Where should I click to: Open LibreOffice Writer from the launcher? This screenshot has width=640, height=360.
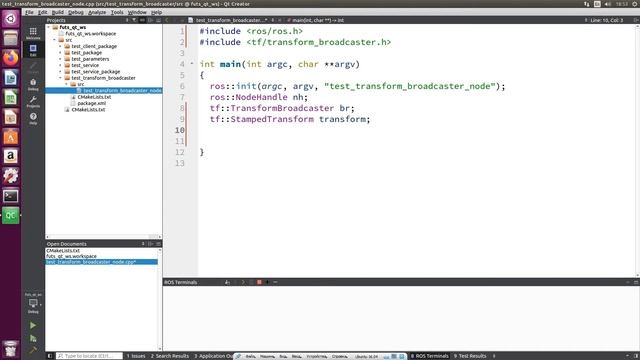click(11, 78)
